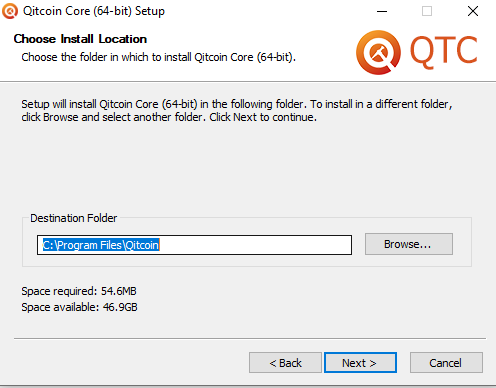Click the 'Choose the folder in which' subtitle
496x388 pixels.
(x=159, y=57)
